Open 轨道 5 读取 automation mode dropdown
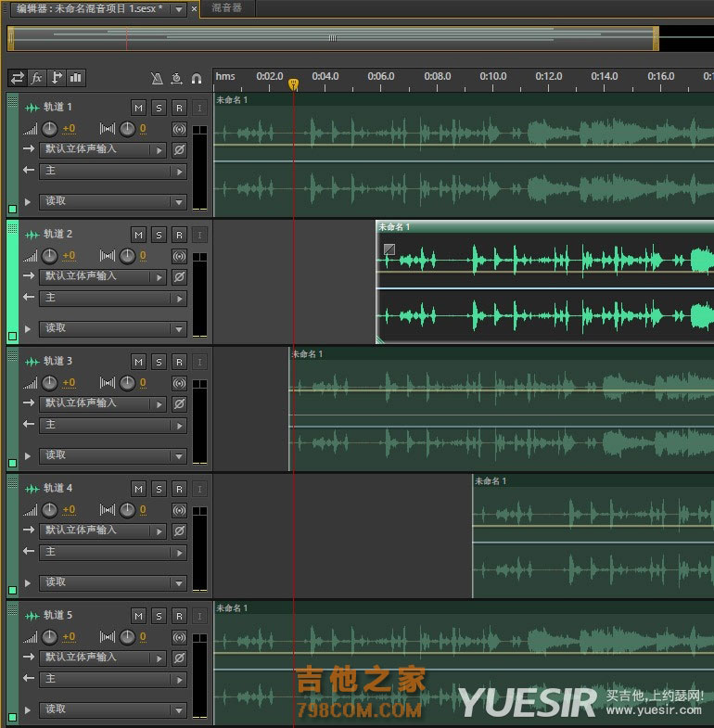The width and height of the screenshot is (714, 728). tap(113, 709)
